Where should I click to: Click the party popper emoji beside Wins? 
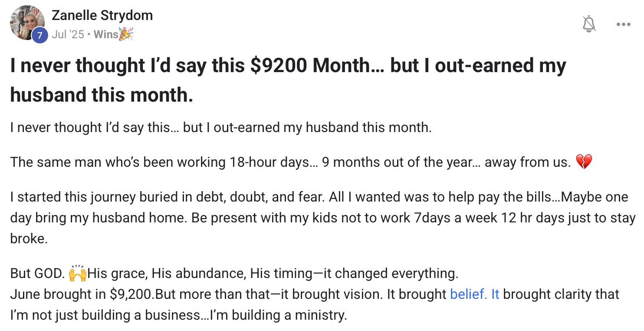pos(126,34)
